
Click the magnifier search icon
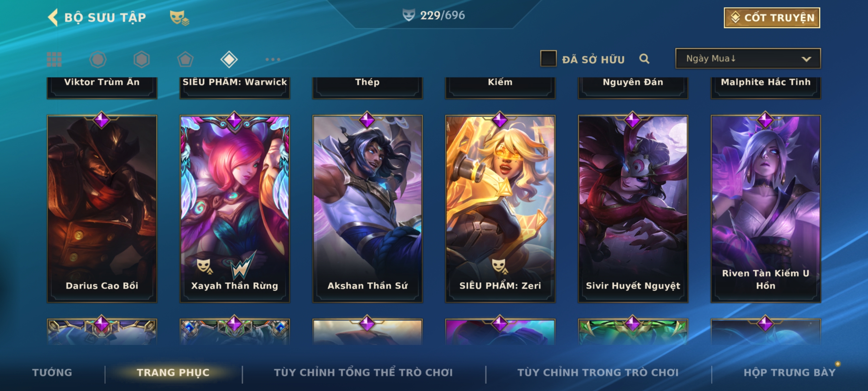coord(644,59)
